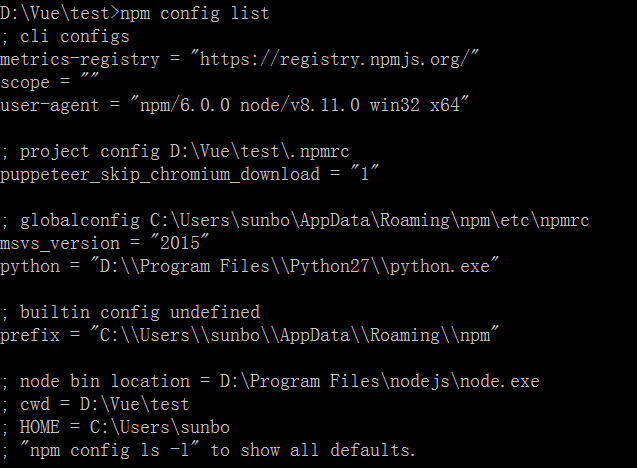This screenshot has height=468, width=637.
Task: Click the scope setting line
Action: pyautogui.click(x=40, y=82)
